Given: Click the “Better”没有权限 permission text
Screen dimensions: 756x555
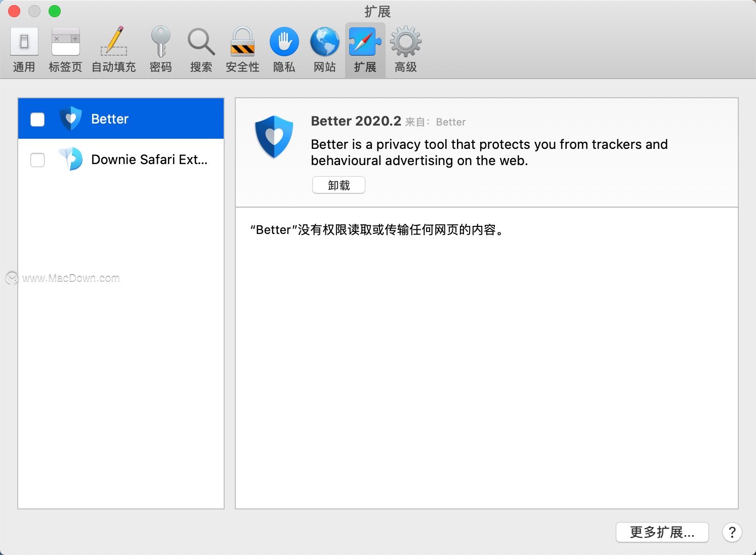Looking at the screenshot, I should [377, 230].
